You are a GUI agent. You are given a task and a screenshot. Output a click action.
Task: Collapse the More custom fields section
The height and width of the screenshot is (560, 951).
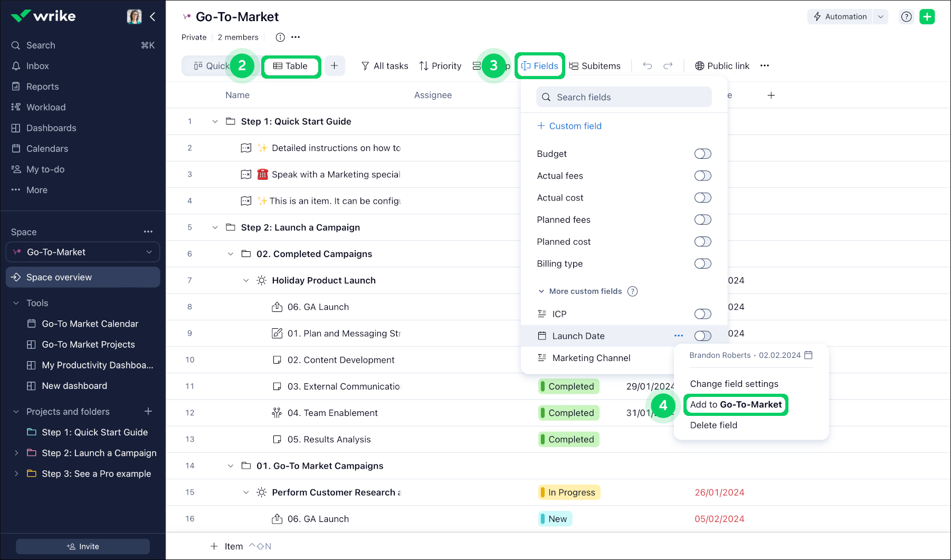(541, 291)
